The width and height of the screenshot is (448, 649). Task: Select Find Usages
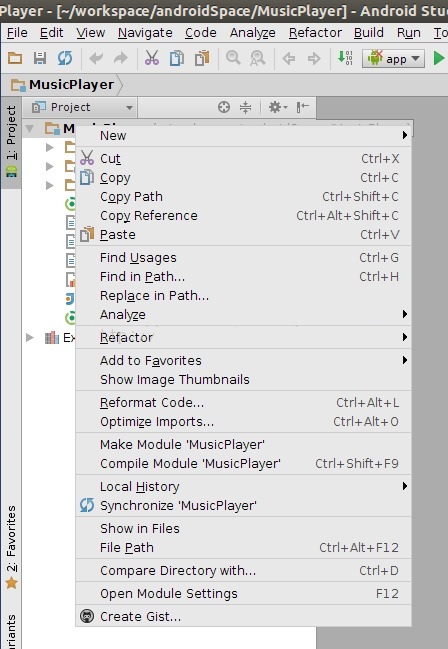(243, 257)
